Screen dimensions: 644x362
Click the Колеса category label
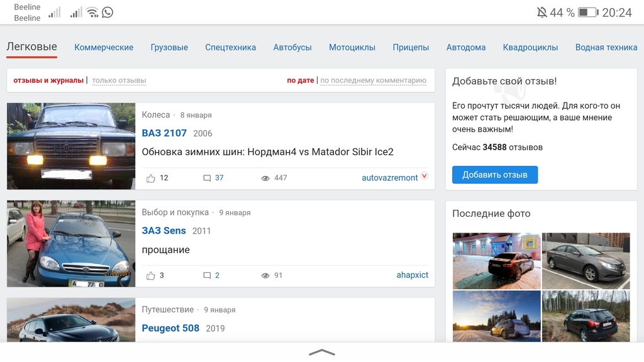[x=156, y=115]
